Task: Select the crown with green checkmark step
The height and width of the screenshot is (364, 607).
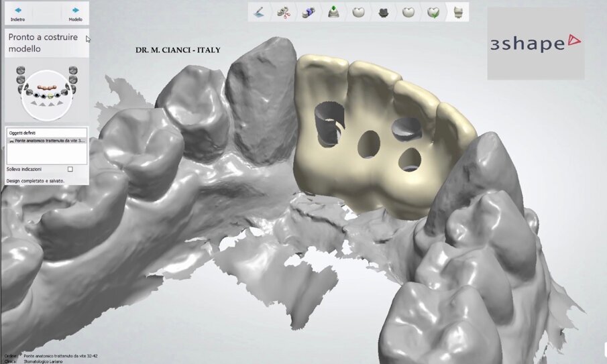Action: point(433,12)
